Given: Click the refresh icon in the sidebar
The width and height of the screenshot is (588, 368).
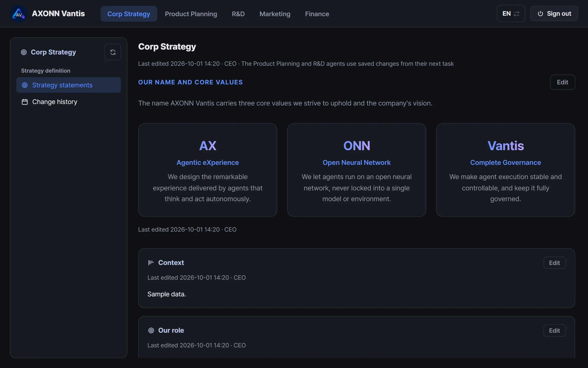Looking at the screenshot, I should tap(113, 52).
